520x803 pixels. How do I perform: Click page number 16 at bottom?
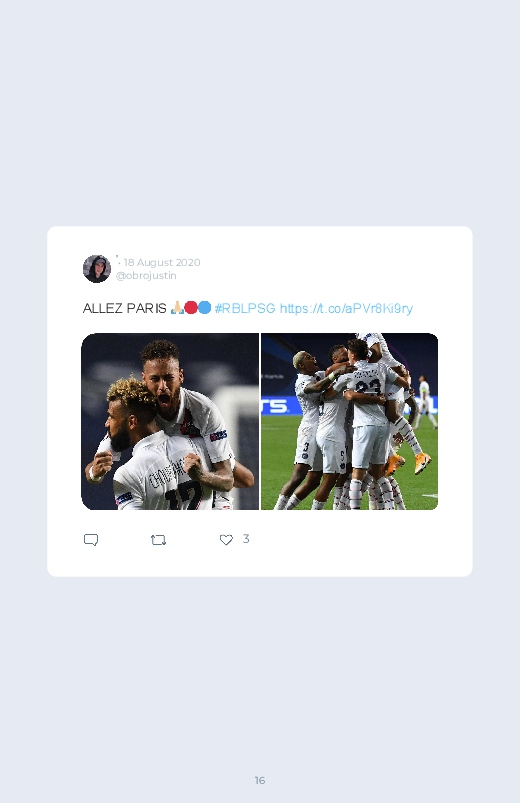260,780
